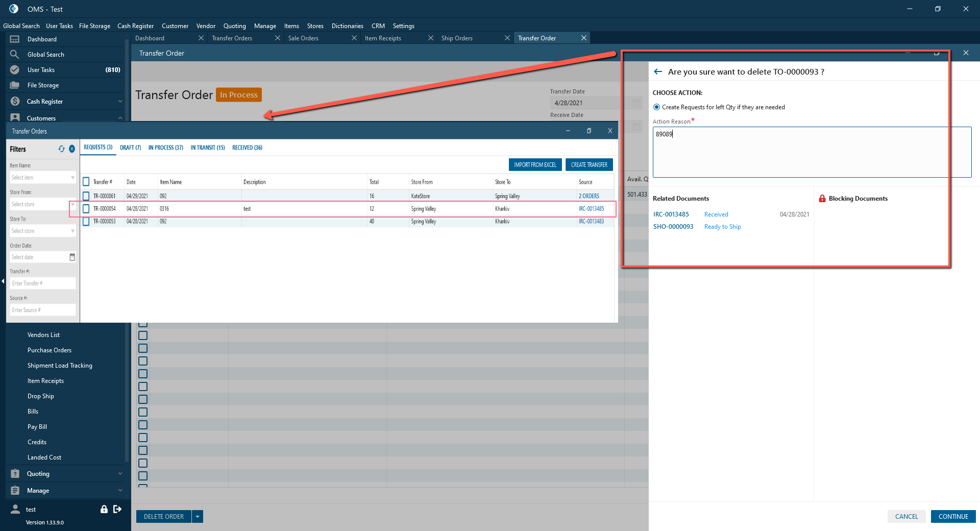Check the box for transfer TR-0000061
Image resolution: width=980 pixels, height=531 pixels.
click(x=86, y=196)
